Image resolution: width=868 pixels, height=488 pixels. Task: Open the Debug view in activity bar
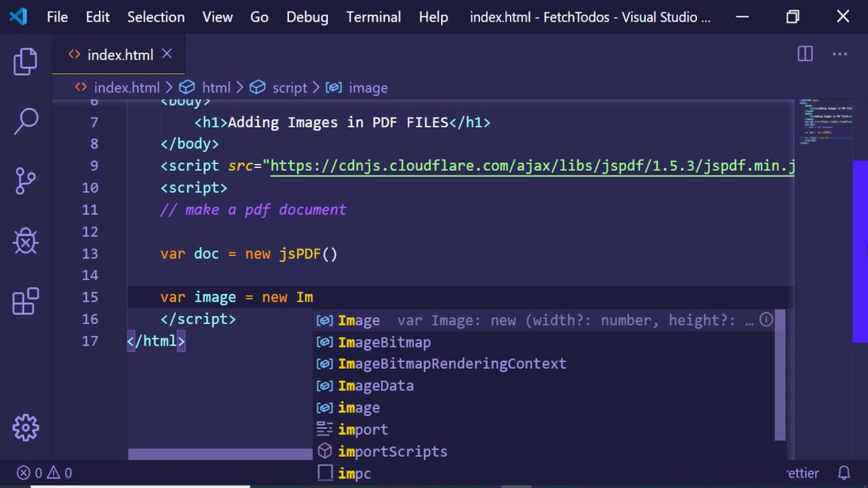[x=26, y=241]
